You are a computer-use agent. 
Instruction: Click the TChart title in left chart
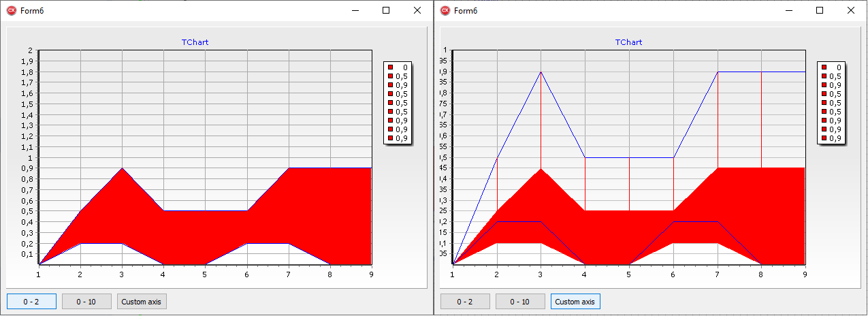coord(195,42)
